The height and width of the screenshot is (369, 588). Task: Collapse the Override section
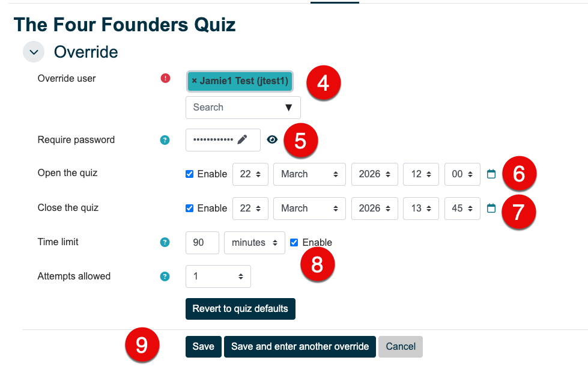tap(34, 52)
